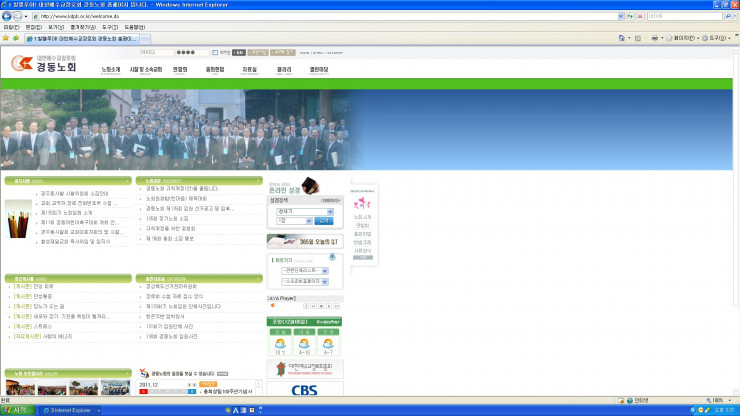Click the small icon in the 바로가기 box
The image size is (740, 416).
(332, 257)
